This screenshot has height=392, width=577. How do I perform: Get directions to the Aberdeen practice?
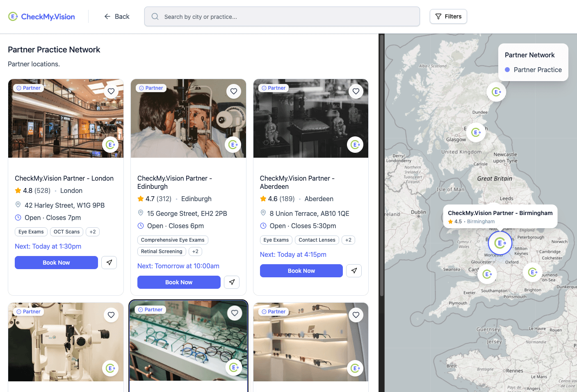tap(354, 271)
